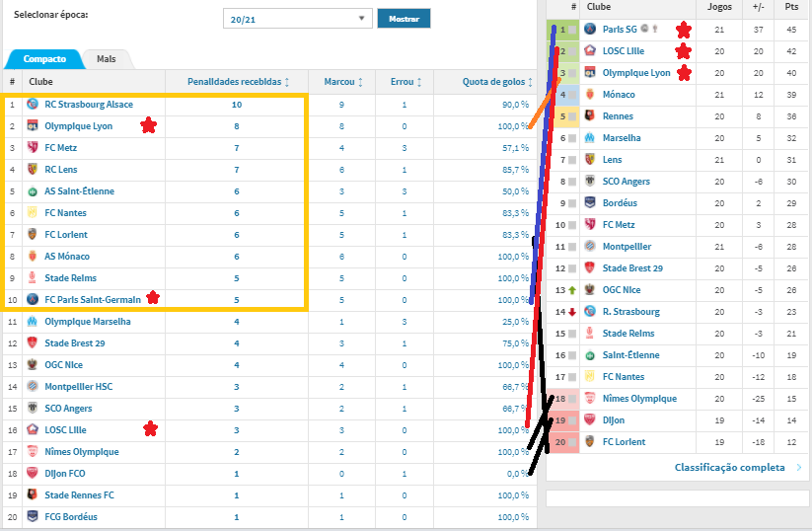Click green up arrow beside OGC Nice
Viewport: 812px width, 531px height.
point(572,290)
